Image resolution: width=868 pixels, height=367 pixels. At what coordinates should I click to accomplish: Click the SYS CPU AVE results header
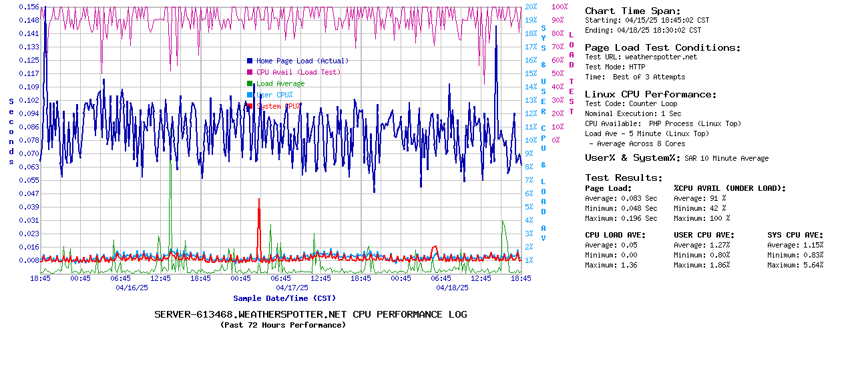[795, 235]
